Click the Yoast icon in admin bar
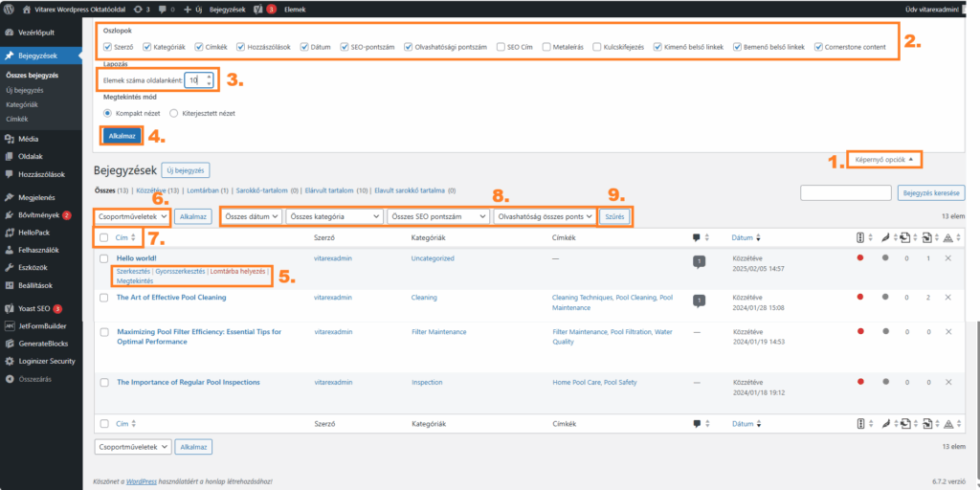Viewport: 980px width, 490px height. (x=259, y=9)
